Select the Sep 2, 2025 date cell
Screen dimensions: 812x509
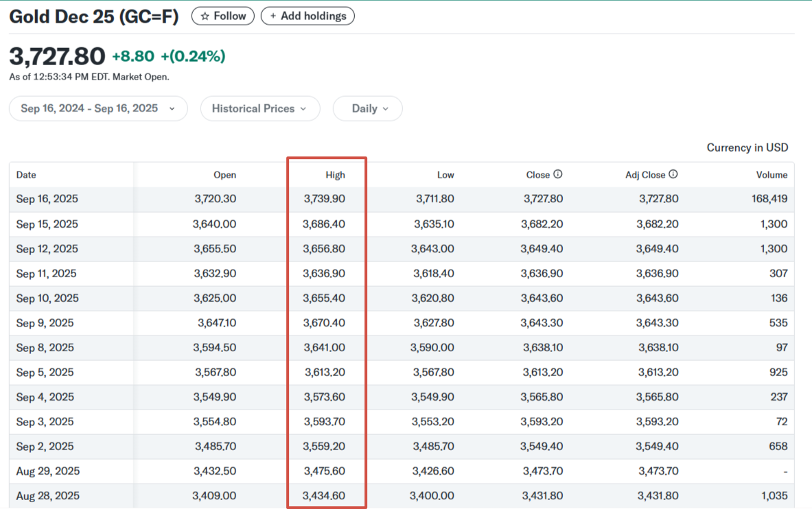click(x=45, y=447)
